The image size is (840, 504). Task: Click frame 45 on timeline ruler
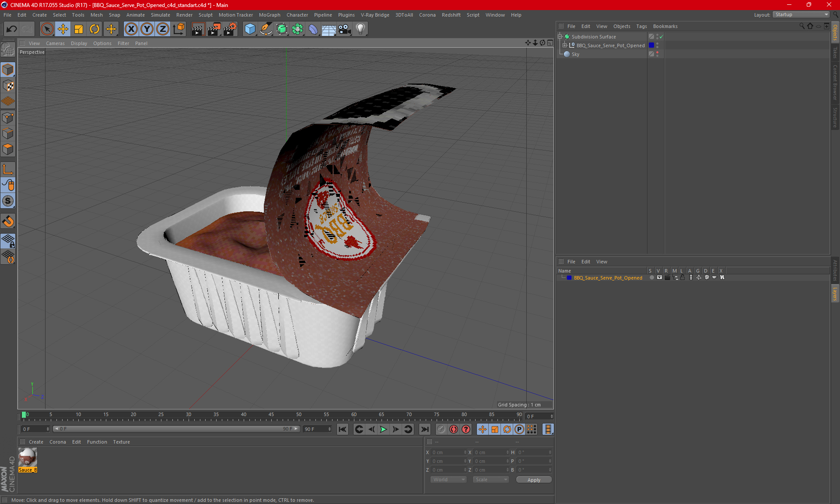[x=271, y=416]
